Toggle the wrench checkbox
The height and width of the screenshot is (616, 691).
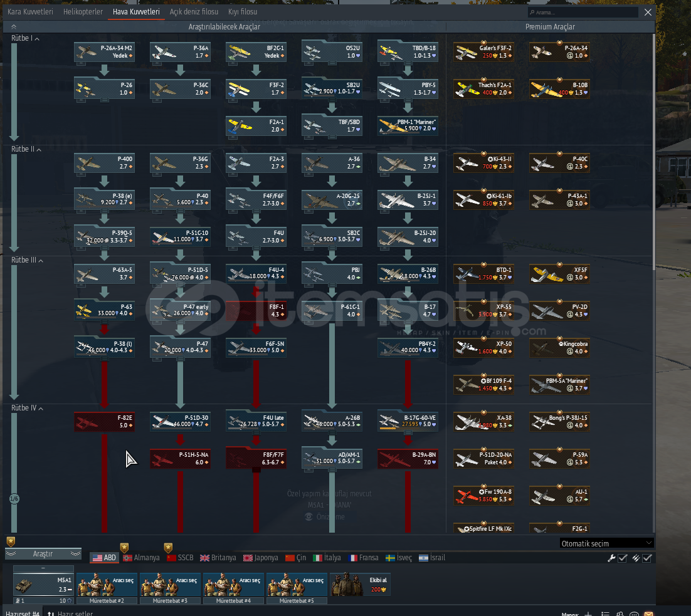[x=623, y=558]
